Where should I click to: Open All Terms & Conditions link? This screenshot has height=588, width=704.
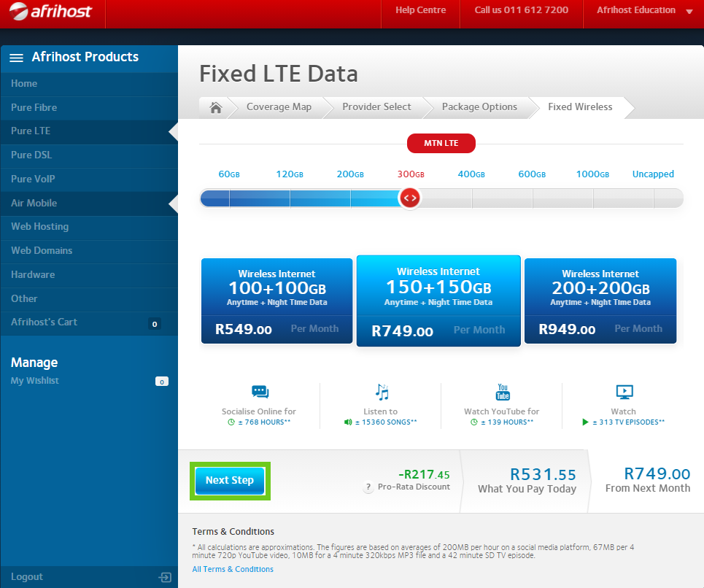[x=233, y=569]
